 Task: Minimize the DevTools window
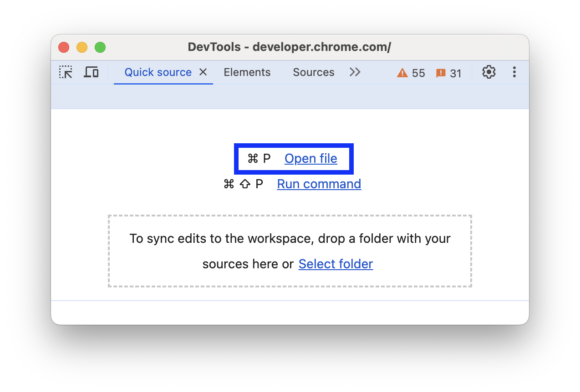coord(82,47)
